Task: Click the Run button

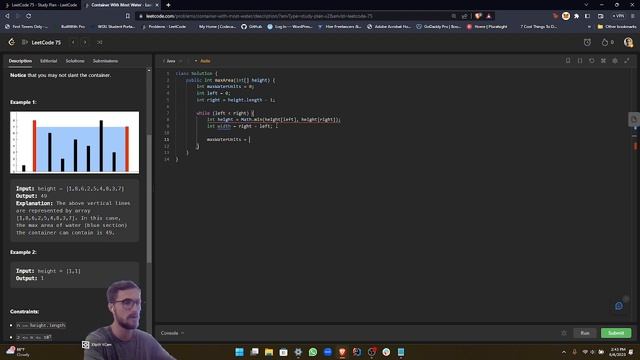Action: 585,333
